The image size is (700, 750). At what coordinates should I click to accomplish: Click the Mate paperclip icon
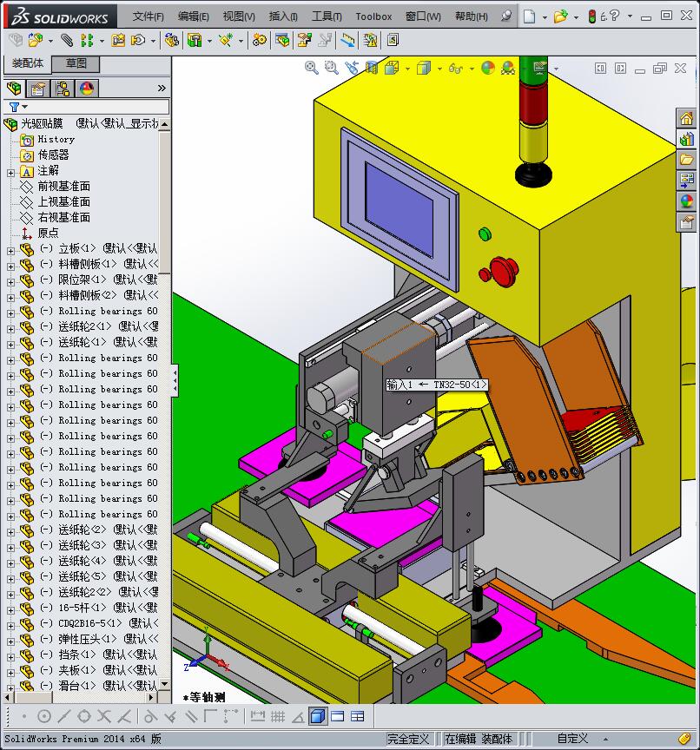(67, 40)
